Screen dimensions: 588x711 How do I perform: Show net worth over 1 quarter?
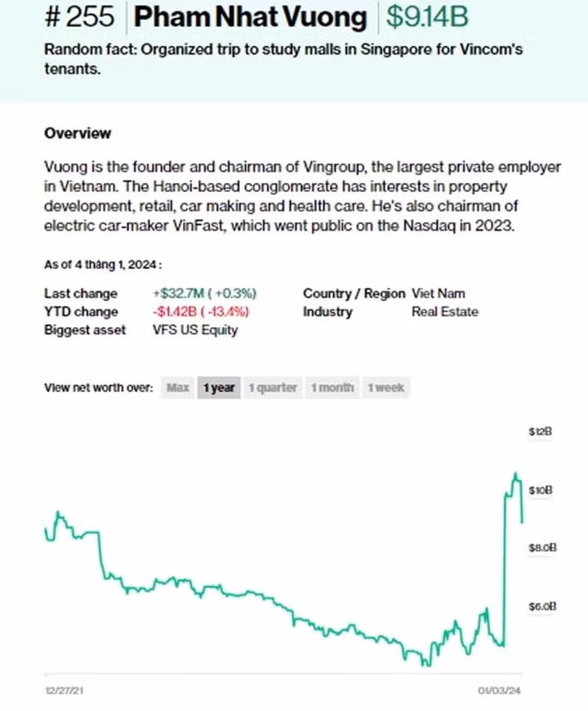point(273,388)
